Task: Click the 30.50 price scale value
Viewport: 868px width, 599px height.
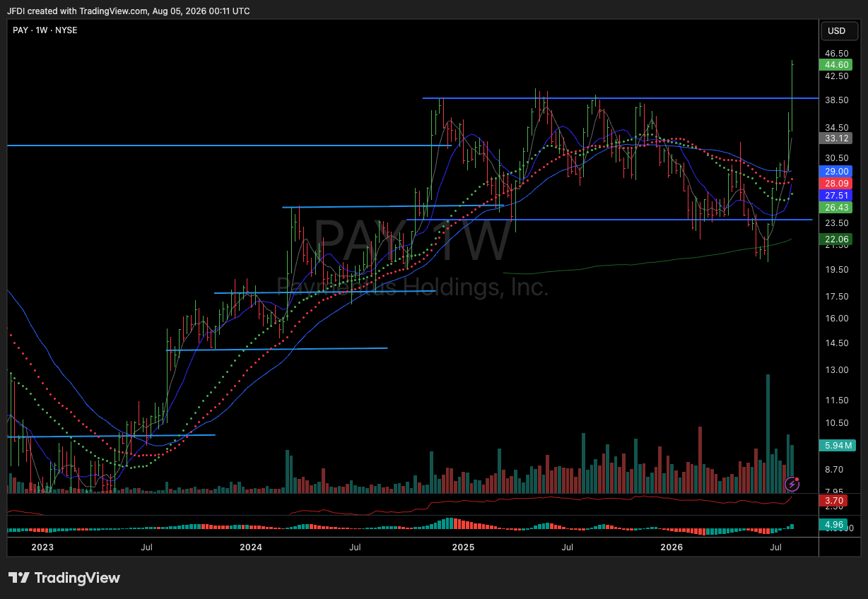Action: point(836,158)
